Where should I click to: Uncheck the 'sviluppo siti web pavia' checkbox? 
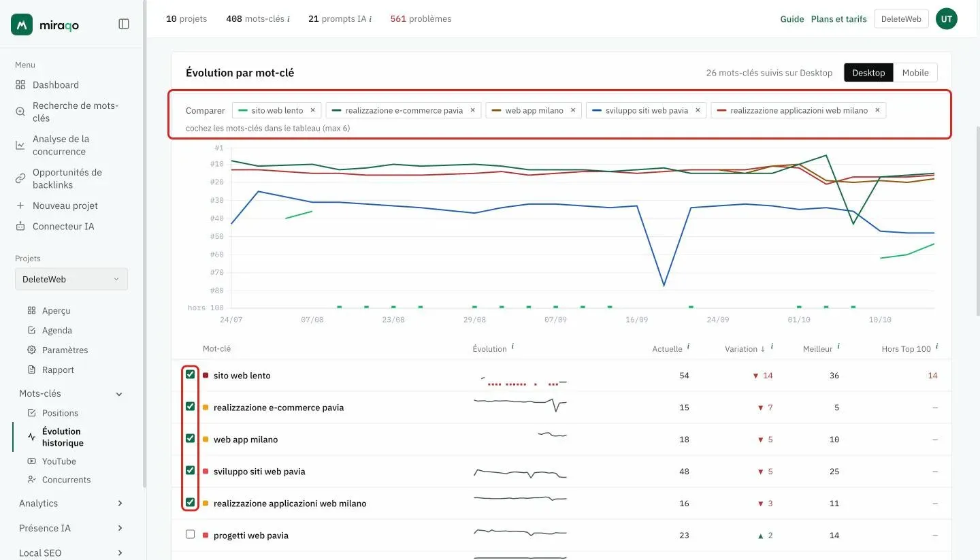[191, 470]
